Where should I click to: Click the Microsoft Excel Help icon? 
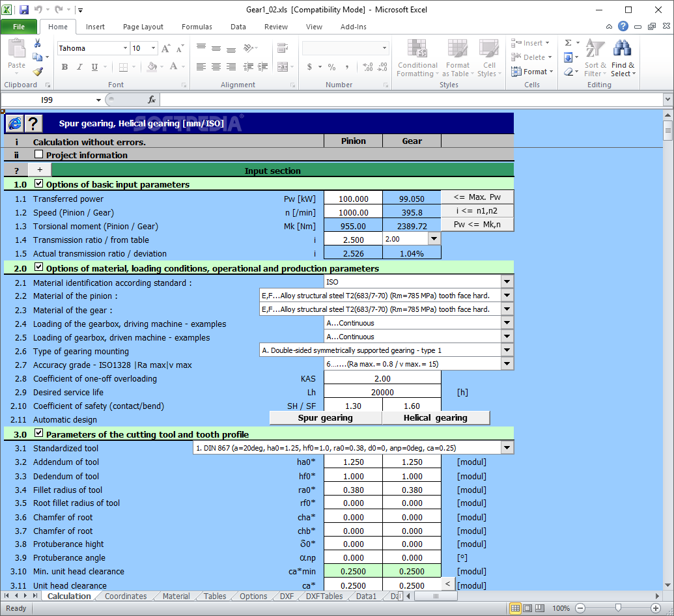click(x=623, y=26)
